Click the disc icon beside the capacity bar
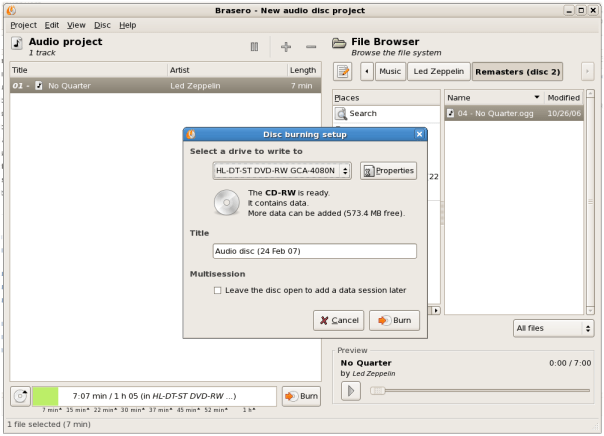Viewport: 604px width, 436px height. 20,396
